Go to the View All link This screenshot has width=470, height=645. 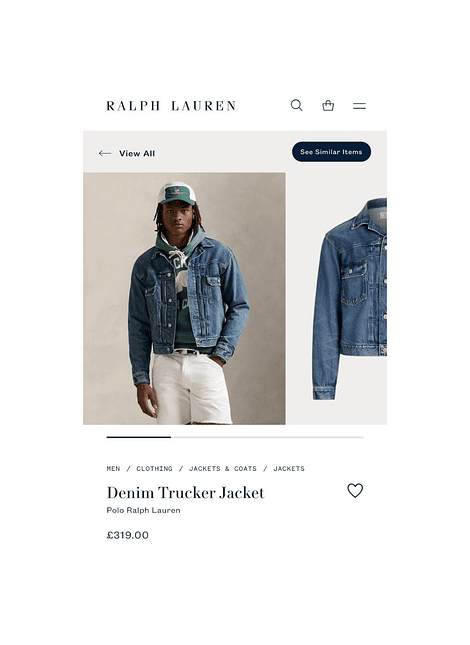137,153
